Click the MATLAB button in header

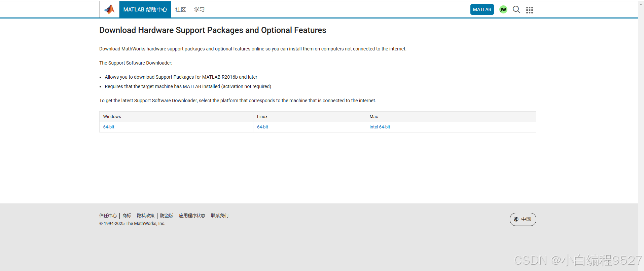click(482, 9)
